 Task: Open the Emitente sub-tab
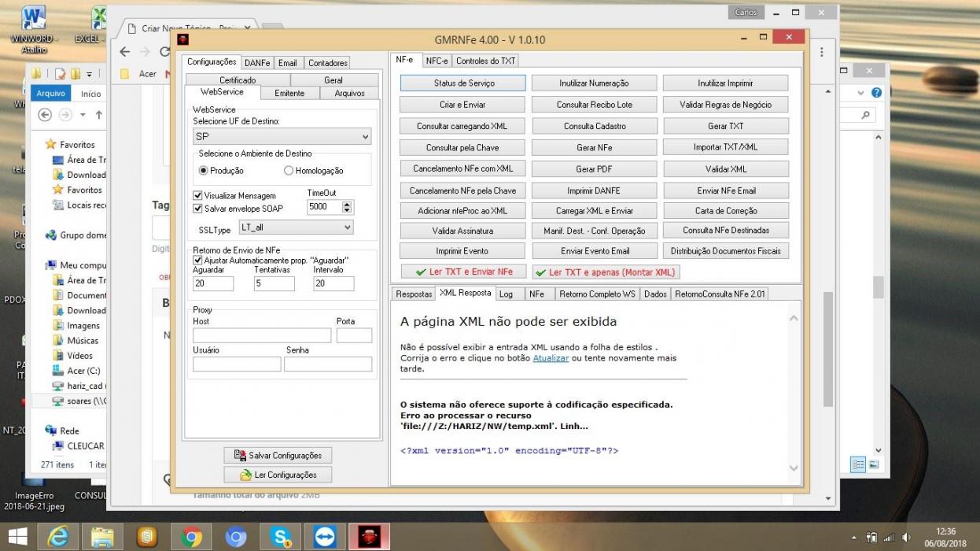tap(289, 93)
